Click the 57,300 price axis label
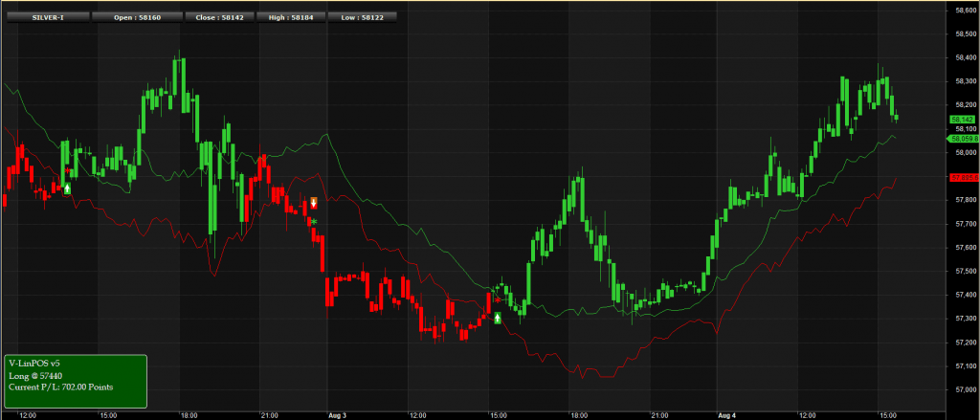The image size is (980, 420). tap(965, 319)
